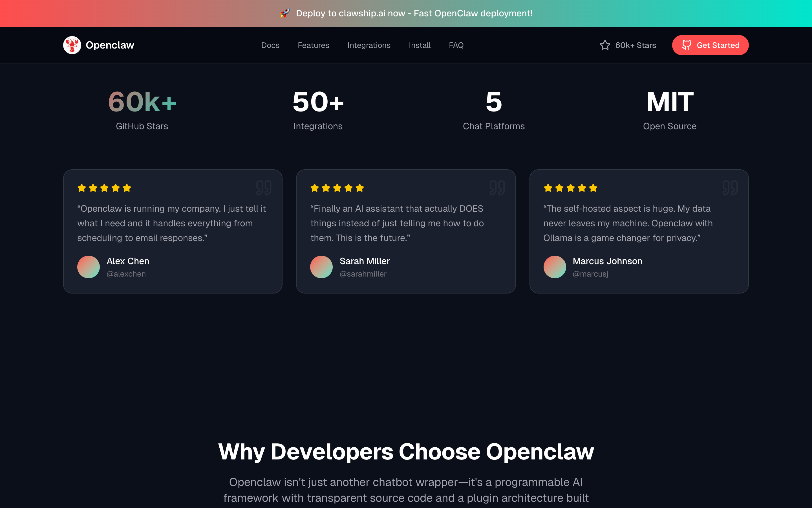Image resolution: width=812 pixels, height=508 pixels.
Task: Click the 5 Chat Platforms statistic
Action: 494,110
